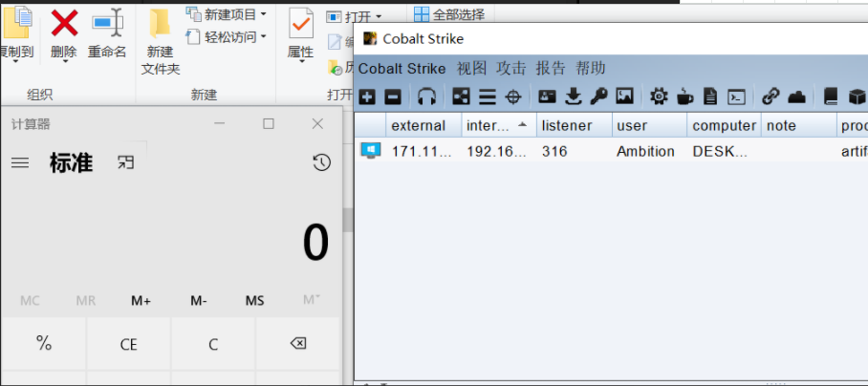Open the Cobalt Strike menu

[401, 69]
